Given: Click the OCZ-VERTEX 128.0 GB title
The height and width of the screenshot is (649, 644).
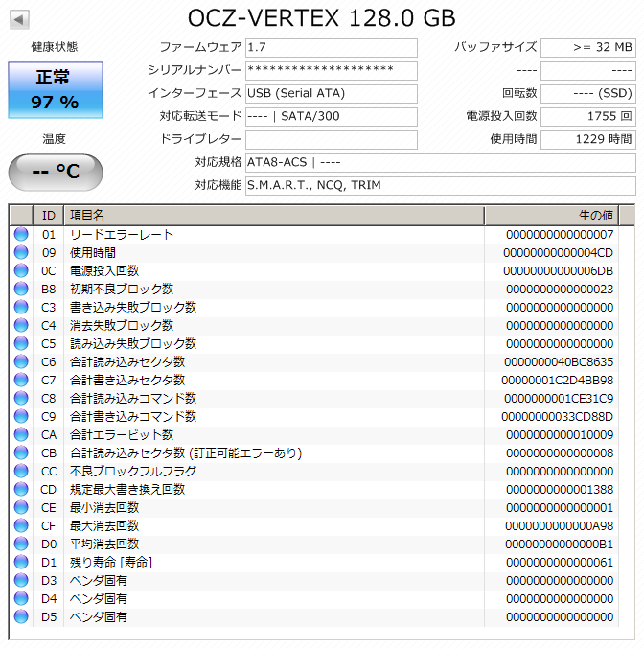Looking at the screenshot, I should (x=322, y=18).
